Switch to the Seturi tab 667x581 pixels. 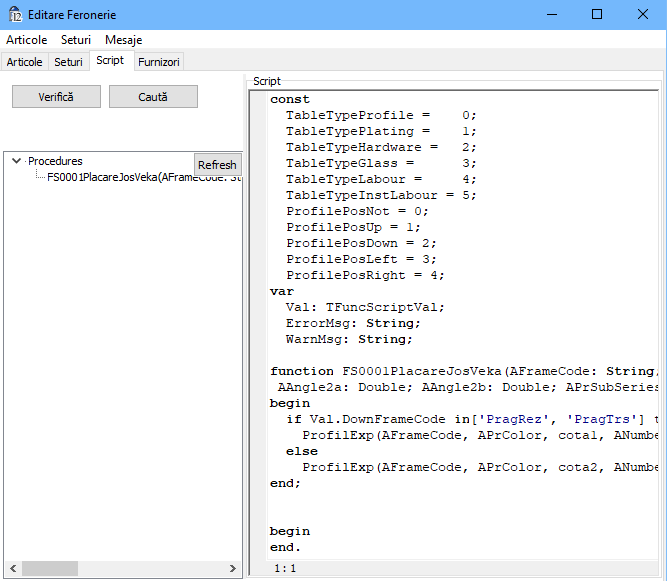(68, 62)
